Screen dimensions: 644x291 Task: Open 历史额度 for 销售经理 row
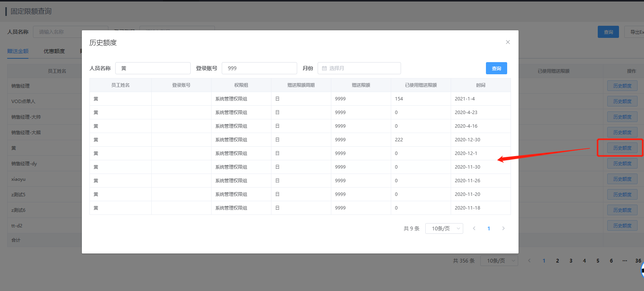pyautogui.click(x=622, y=86)
